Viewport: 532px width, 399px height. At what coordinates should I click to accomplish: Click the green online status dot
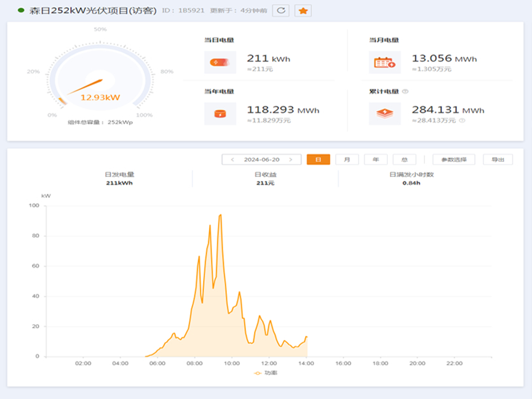[x=21, y=10]
